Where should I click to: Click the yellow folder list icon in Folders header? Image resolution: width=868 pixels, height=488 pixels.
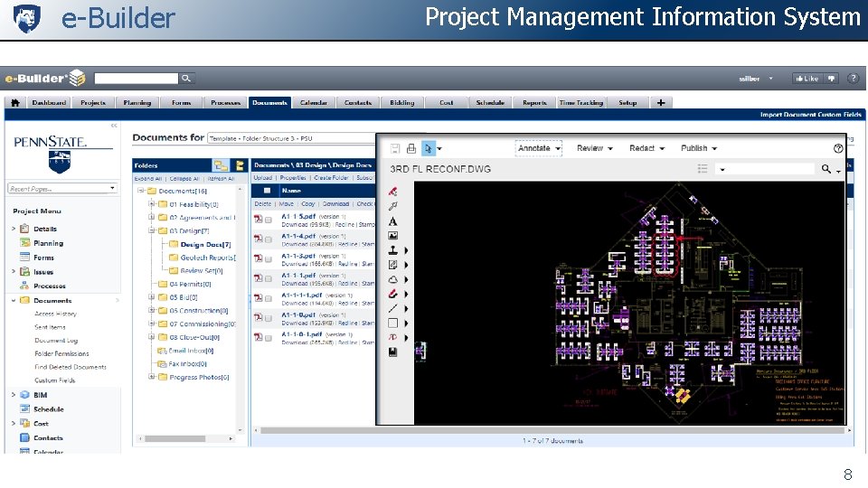(x=240, y=165)
